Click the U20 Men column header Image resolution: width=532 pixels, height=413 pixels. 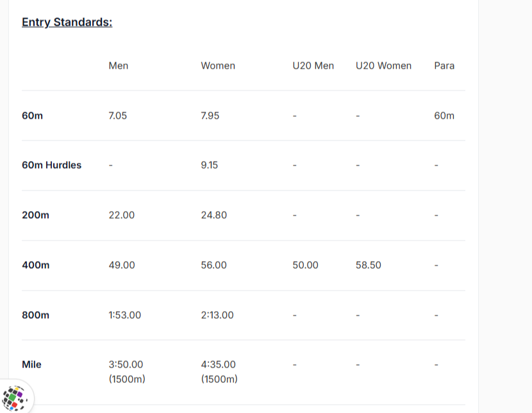click(313, 65)
